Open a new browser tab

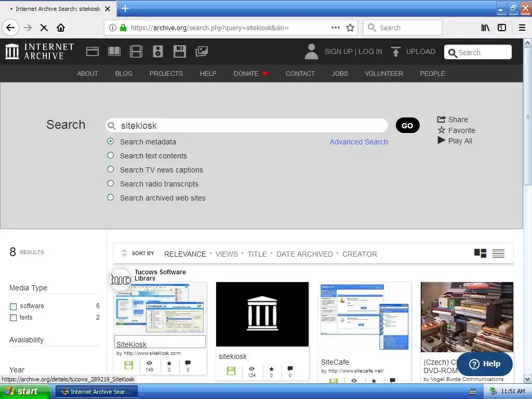pyautogui.click(x=125, y=8)
